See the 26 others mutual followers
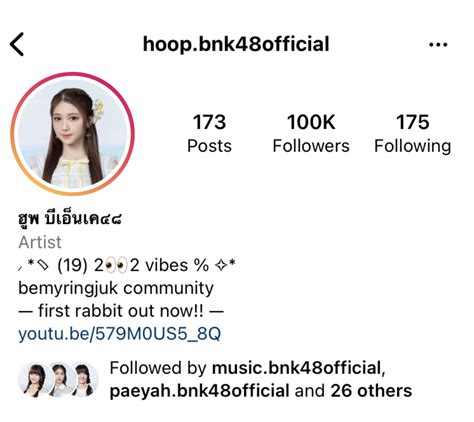The image size is (474, 422). point(371,391)
